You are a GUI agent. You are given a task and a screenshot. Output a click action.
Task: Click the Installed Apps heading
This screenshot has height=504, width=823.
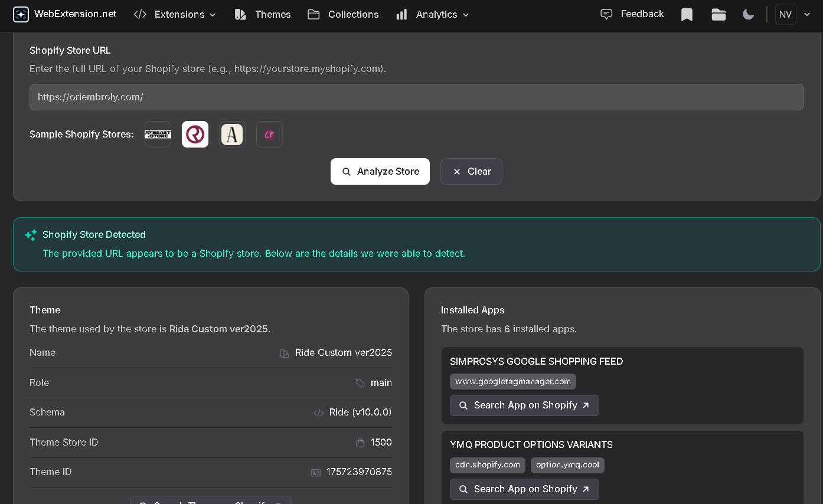[473, 310]
